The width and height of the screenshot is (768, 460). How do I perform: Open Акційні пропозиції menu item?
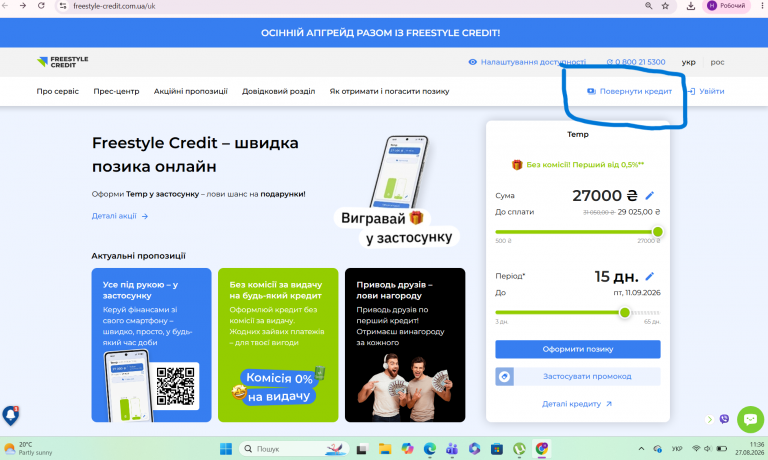191,91
